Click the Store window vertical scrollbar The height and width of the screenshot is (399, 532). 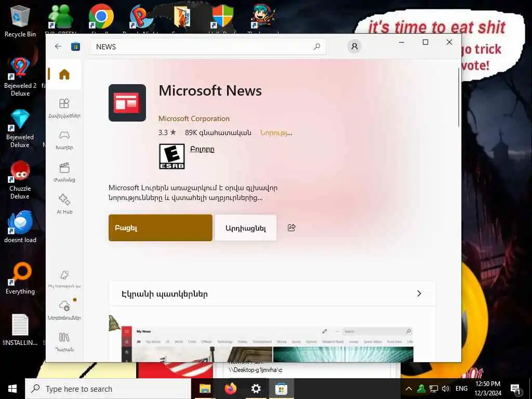coord(459,97)
